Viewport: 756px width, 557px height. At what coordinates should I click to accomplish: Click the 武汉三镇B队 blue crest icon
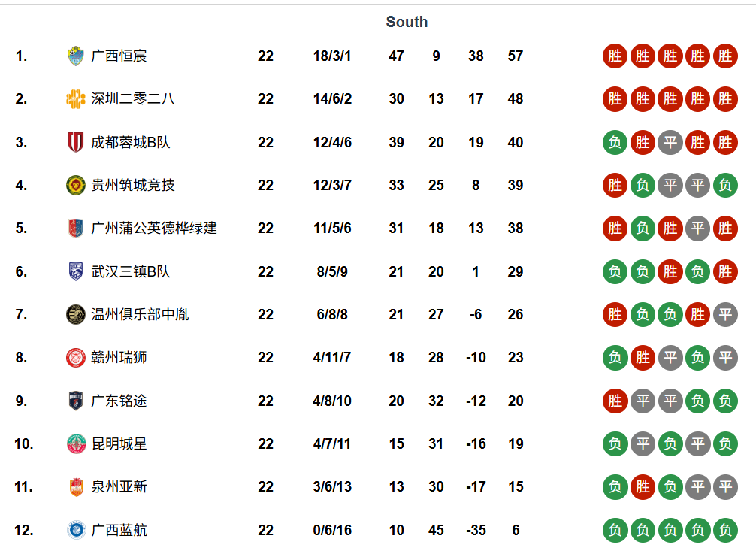pos(76,271)
